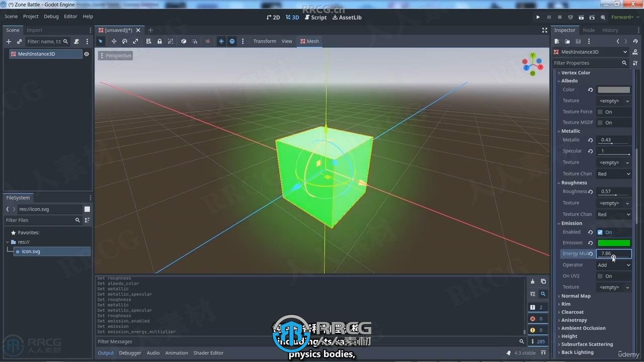Activate the Scale Mode tool
644x362 pixels.
(135, 41)
